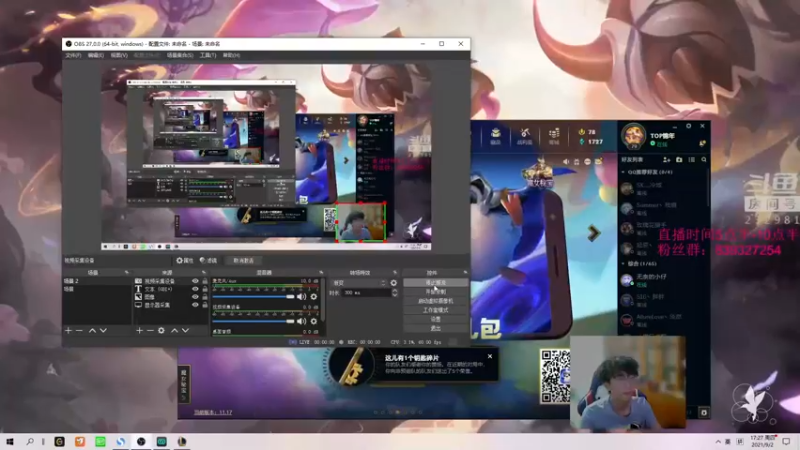Pop out the audio mixer (混音器) dock panel
Image resolution: width=800 pixels, height=450 pixels.
(x=321, y=272)
